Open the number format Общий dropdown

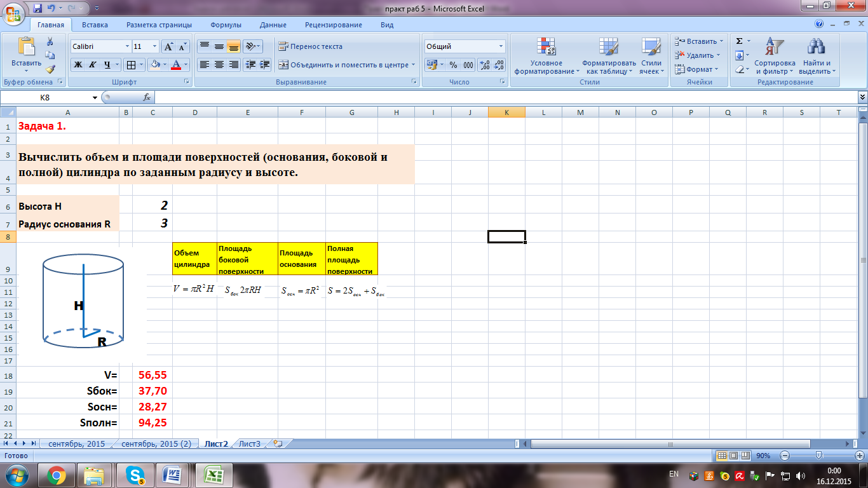pyautogui.click(x=501, y=46)
